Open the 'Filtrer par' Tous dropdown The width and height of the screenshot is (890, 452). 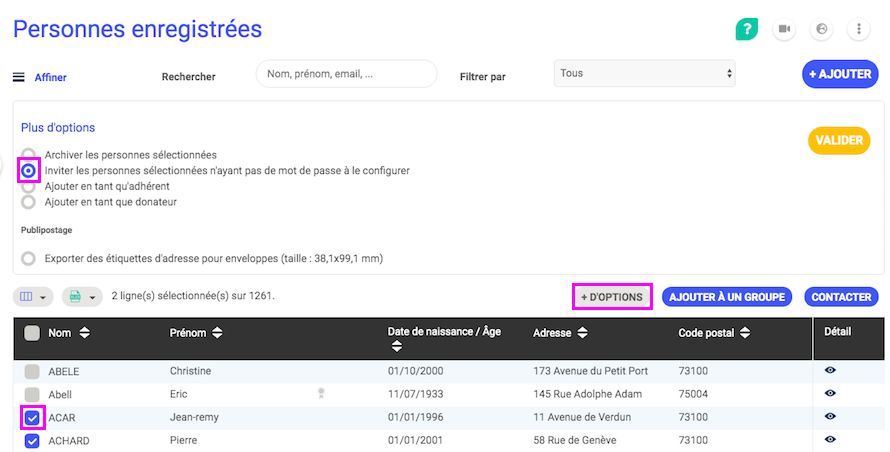click(x=644, y=73)
